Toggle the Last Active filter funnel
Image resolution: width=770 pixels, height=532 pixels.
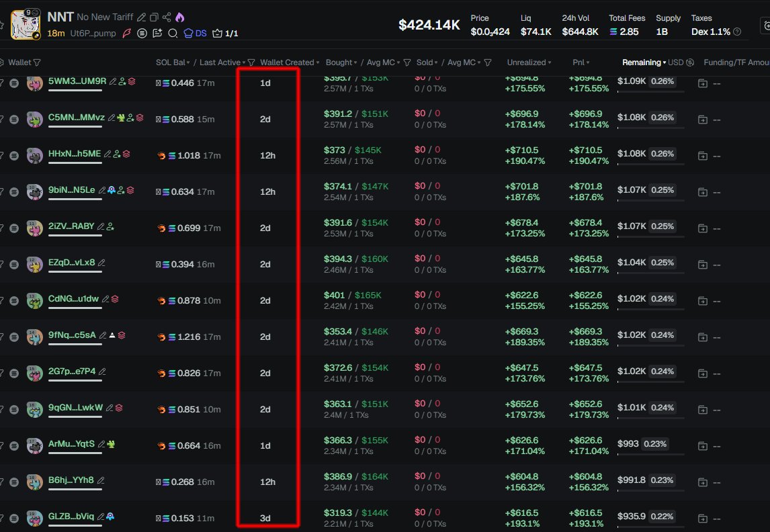(251, 62)
